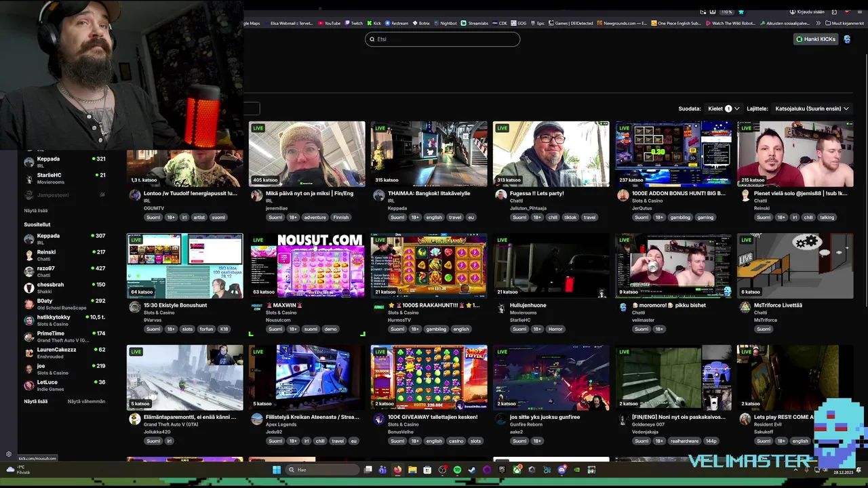Open the taskbar clock showing 28.12.2025
The height and width of the screenshot is (488, 868).
point(843,471)
